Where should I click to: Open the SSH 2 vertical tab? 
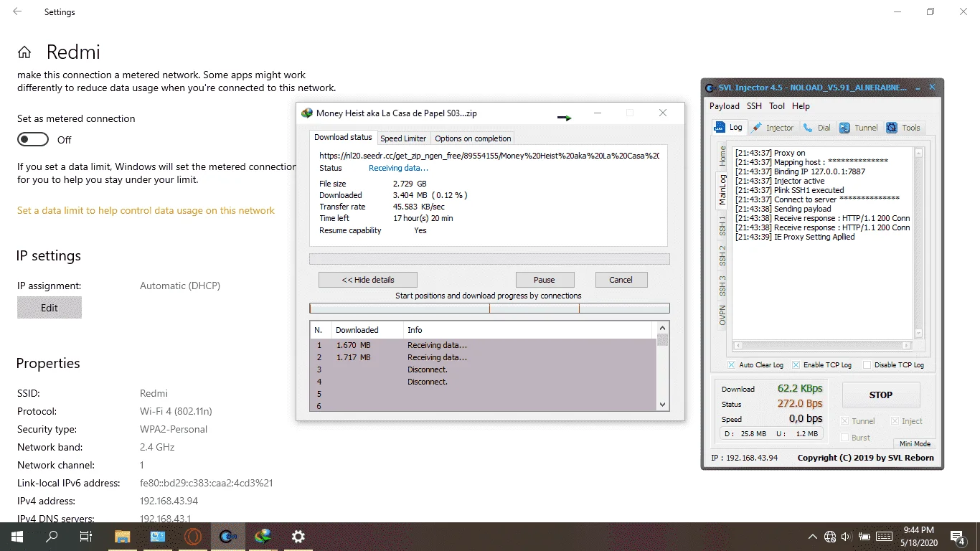point(722,256)
